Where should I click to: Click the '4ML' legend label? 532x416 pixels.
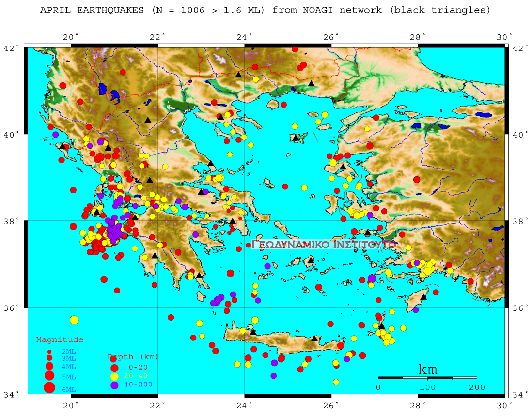tap(68, 367)
